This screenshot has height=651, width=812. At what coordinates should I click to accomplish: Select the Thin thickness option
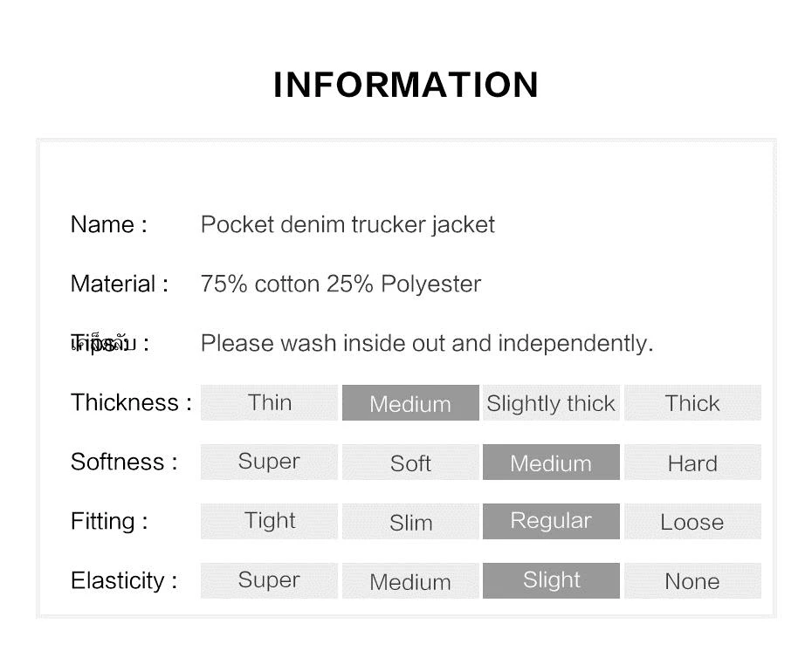pos(269,402)
